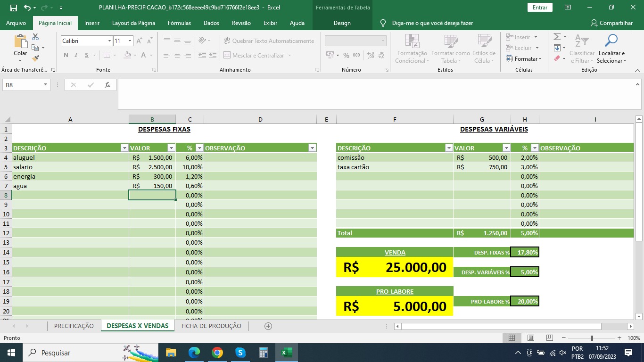Toggle underline S formatting
Image resolution: width=644 pixels, height=362 pixels.
87,55
